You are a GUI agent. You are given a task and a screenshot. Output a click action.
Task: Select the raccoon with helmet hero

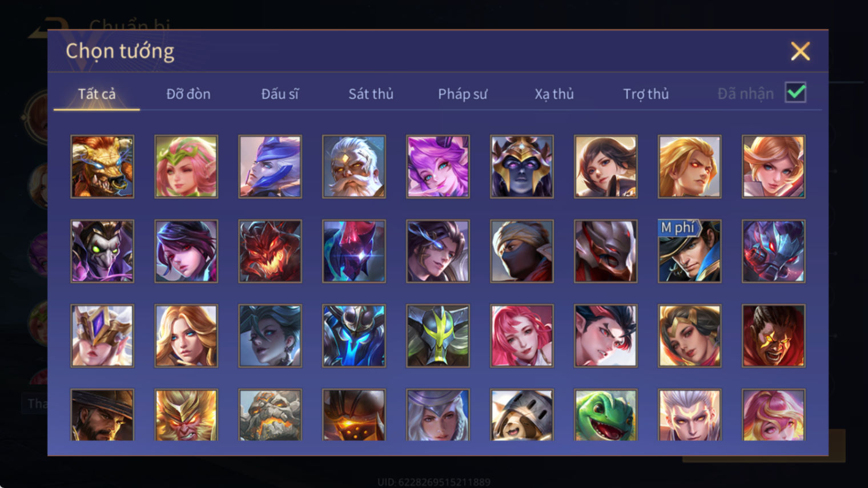(522, 415)
